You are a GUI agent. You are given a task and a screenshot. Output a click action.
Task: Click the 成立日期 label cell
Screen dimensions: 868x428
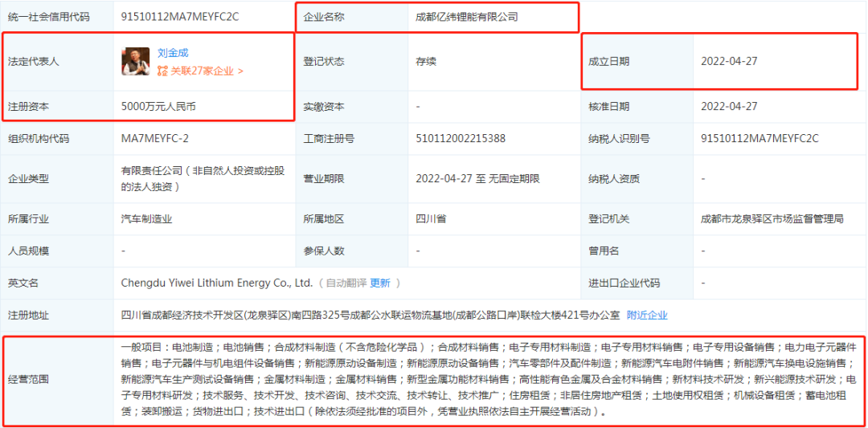click(637, 61)
